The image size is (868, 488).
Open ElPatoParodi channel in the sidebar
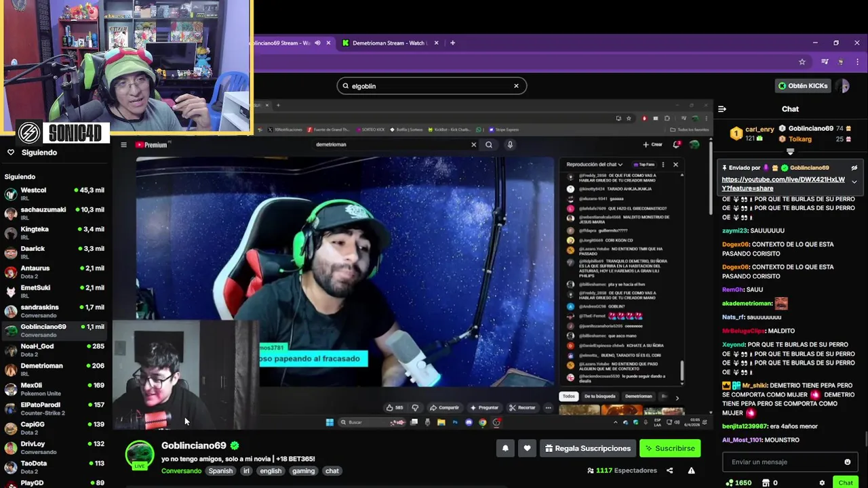pos(55,409)
